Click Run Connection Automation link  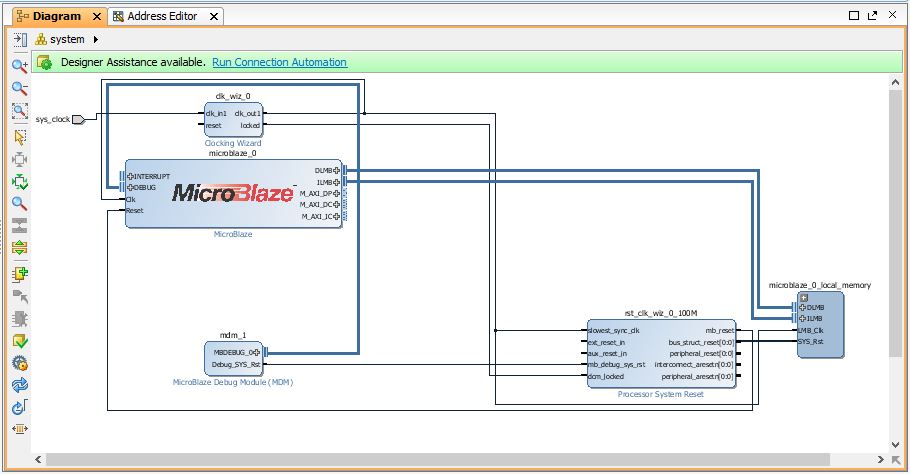[279, 62]
